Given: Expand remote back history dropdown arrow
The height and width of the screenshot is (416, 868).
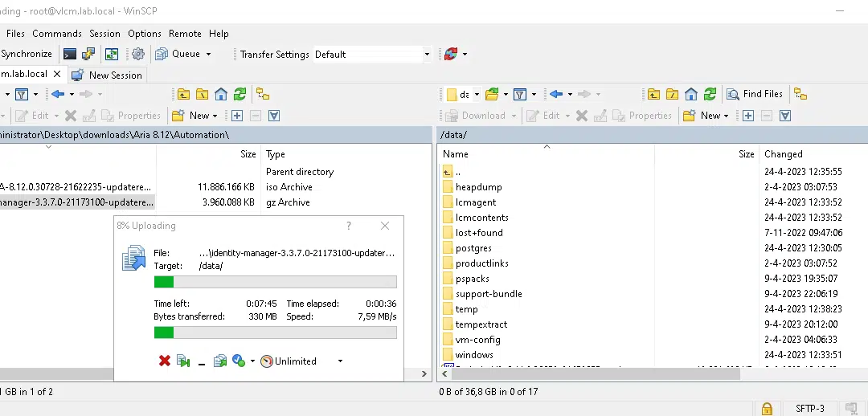Looking at the screenshot, I should (x=570, y=94).
